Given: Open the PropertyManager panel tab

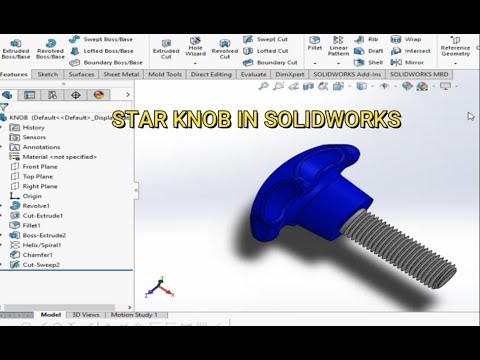Looking at the screenshot, I should (x=30, y=95).
